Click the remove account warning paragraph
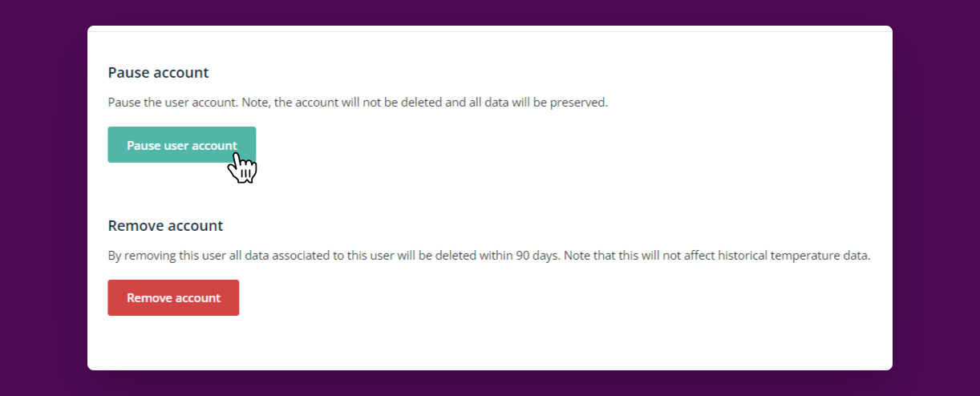Screen dimensions: 980x396 point(489,256)
